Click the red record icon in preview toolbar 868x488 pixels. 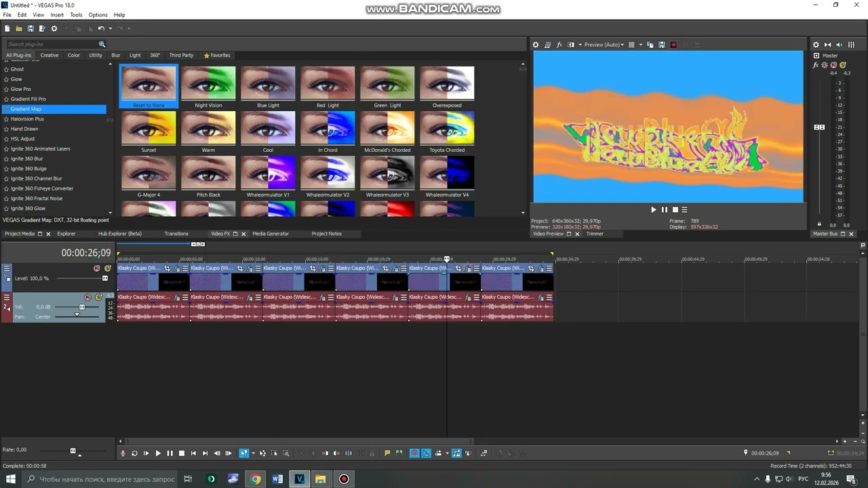(673, 45)
